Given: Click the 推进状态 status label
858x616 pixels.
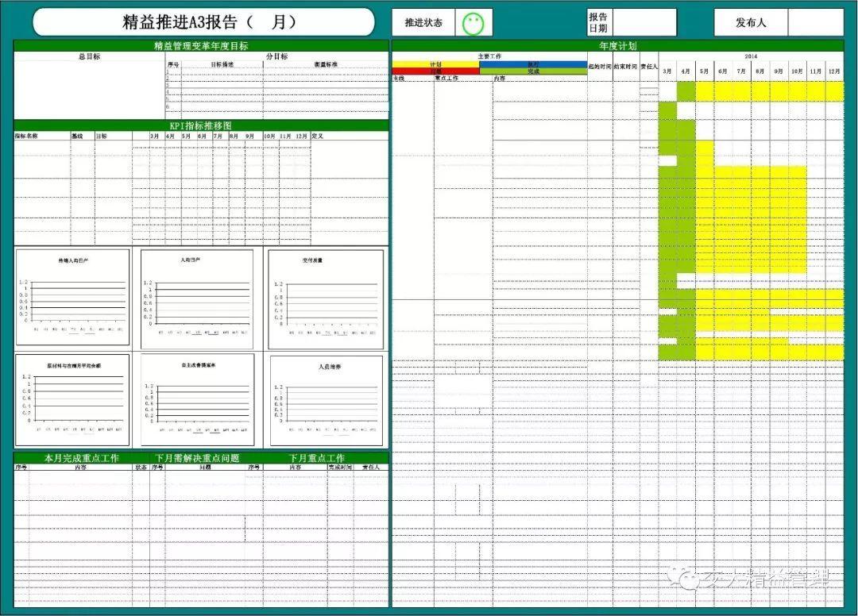Looking at the screenshot, I should [423, 21].
